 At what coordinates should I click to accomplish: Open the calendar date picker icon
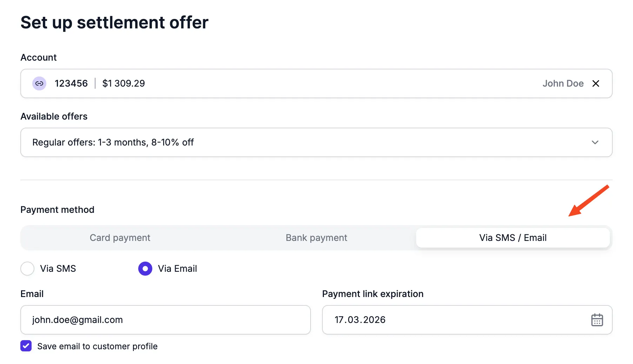[597, 320]
